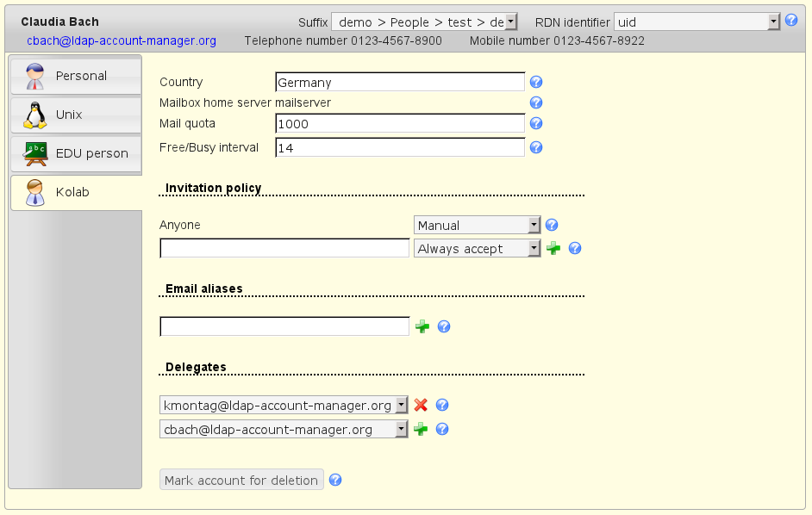This screenshot has width=812, height=515.
Task: Click help icon beside Mail quota field
Action: pos(535,124)
